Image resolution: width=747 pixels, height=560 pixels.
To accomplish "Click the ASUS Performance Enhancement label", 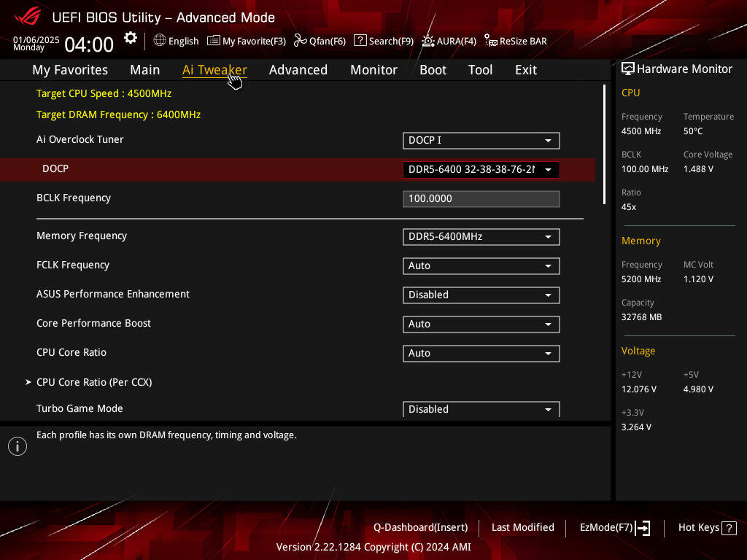I will point(113,294).
